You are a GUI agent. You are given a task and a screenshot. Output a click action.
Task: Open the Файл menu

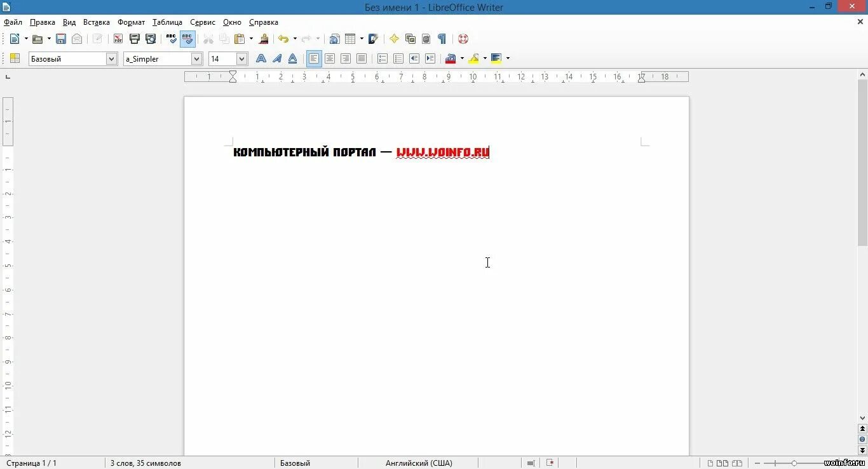click(13, 22)
